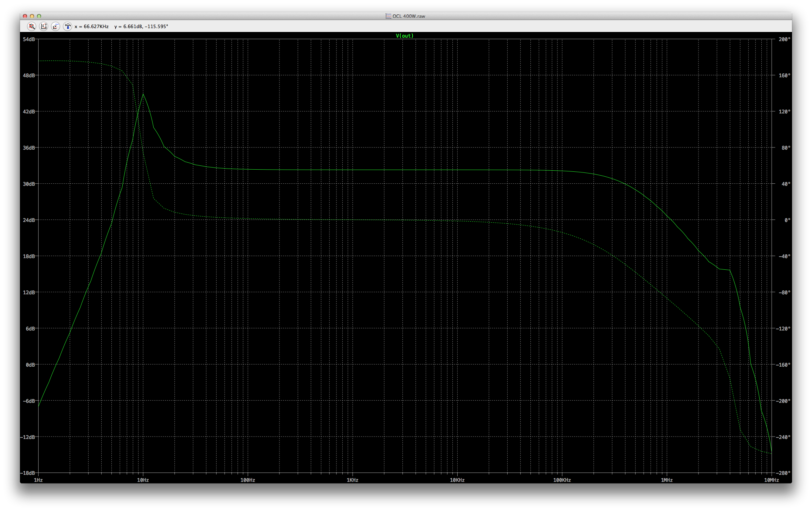Image resolution: width=812 pixels, height=511 pixels.
Task: Click the autorange axes toolbar icon
Action: [44, 26]
